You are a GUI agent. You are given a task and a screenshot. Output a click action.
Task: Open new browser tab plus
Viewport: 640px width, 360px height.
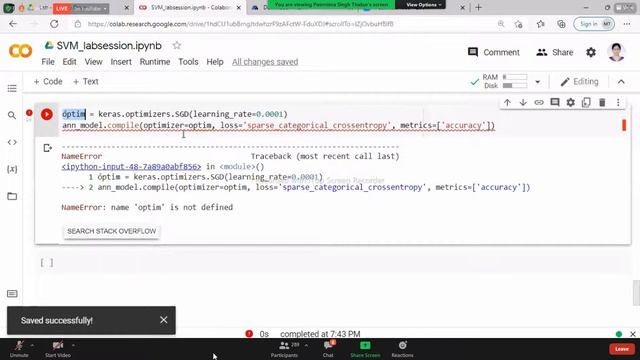click(478, 7)
